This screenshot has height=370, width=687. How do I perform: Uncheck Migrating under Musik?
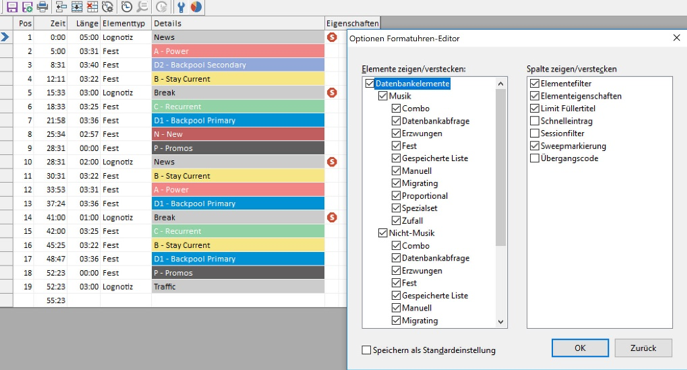pyautogui.click(x=396, y=183)
